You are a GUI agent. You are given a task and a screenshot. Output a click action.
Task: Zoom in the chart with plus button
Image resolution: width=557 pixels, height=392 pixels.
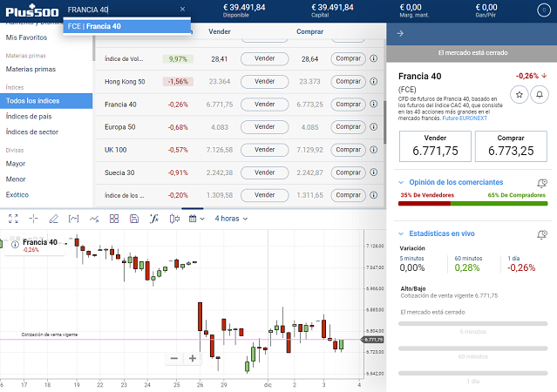coord(193,359)
